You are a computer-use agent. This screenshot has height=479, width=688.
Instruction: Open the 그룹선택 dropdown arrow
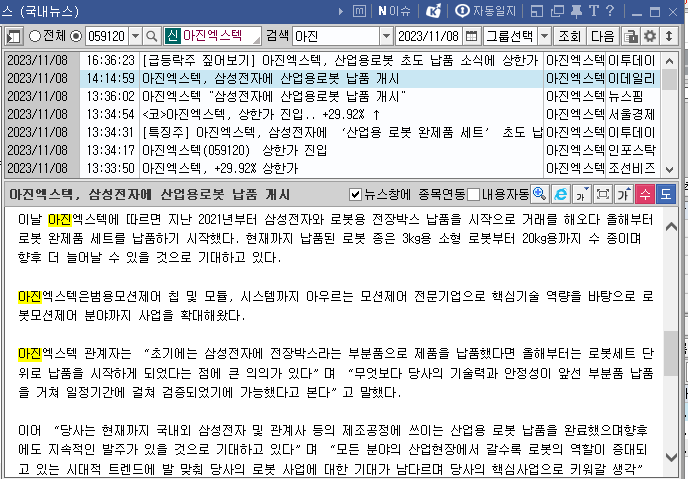(544, 36)
